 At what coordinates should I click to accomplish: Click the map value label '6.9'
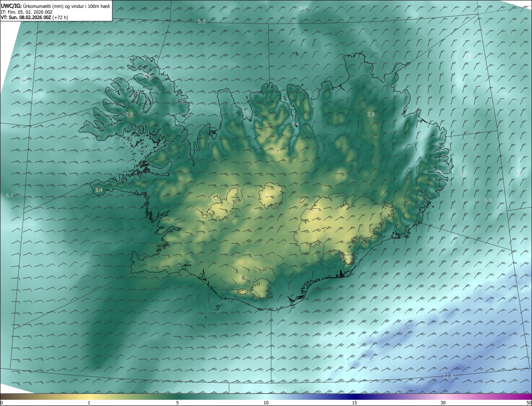pyautogui.click(x=488, y=201)
